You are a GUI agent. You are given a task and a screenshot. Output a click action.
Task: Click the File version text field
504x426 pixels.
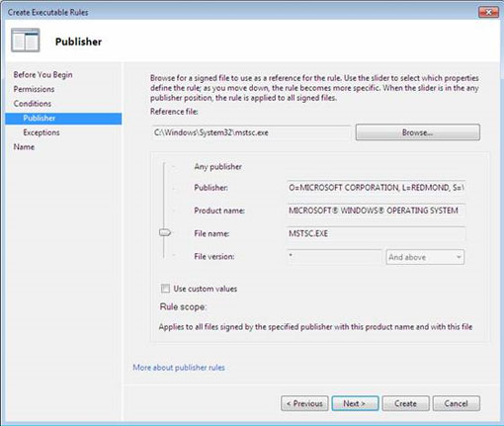coord(334,257)
